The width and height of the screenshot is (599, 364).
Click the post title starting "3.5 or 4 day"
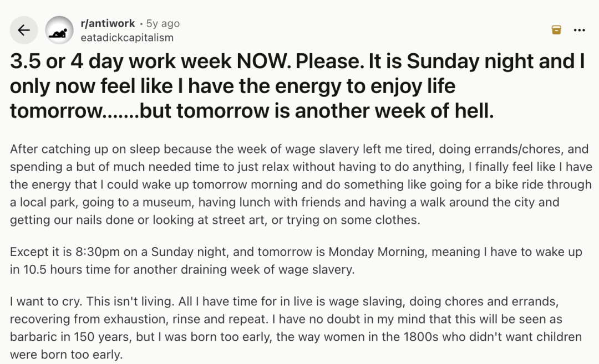tap(297, 62)
